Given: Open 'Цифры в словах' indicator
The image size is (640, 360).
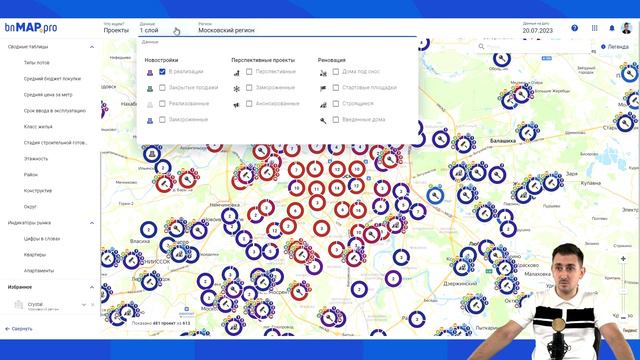Looking at the screenshot, I should [42, 239].
